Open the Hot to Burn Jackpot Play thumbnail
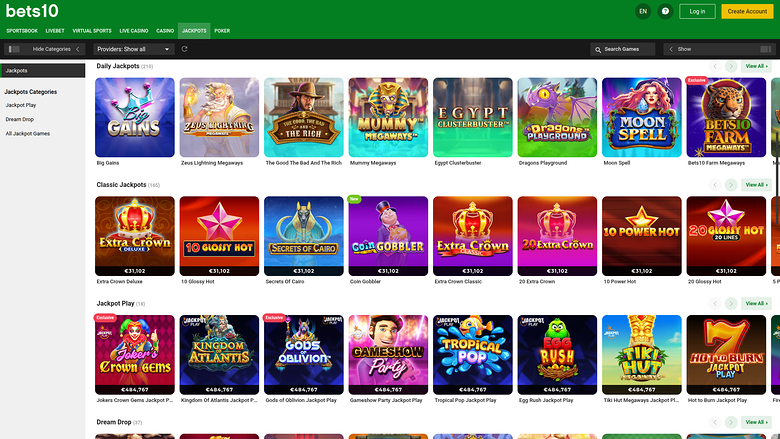Viewport: 780px width, 439px height. 727,355
